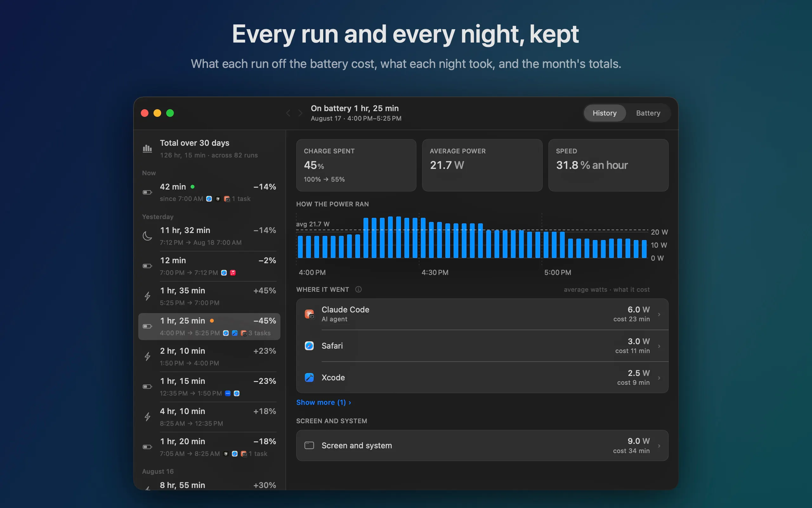This screenshot has width=812, height=508.
Task: Expand the Claude Code row chevron
Action: (659, 314)
